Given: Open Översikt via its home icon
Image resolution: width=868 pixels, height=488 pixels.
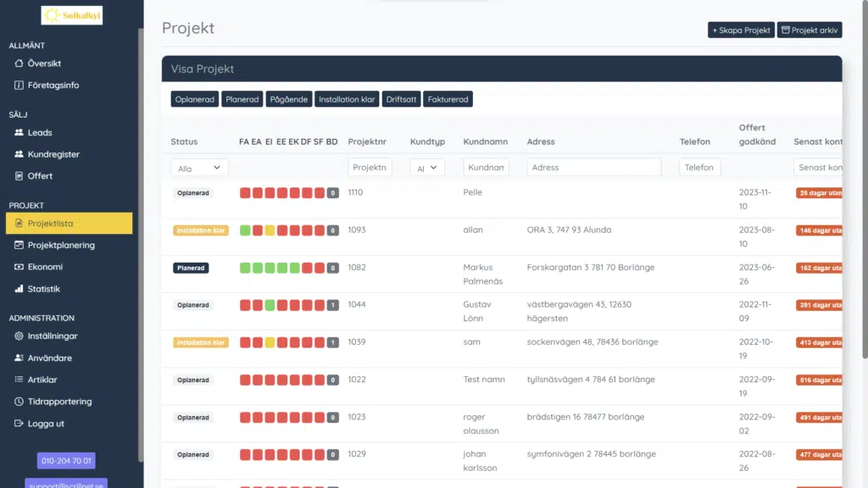Looking at the screenshot, I should [x=19, y=63].
